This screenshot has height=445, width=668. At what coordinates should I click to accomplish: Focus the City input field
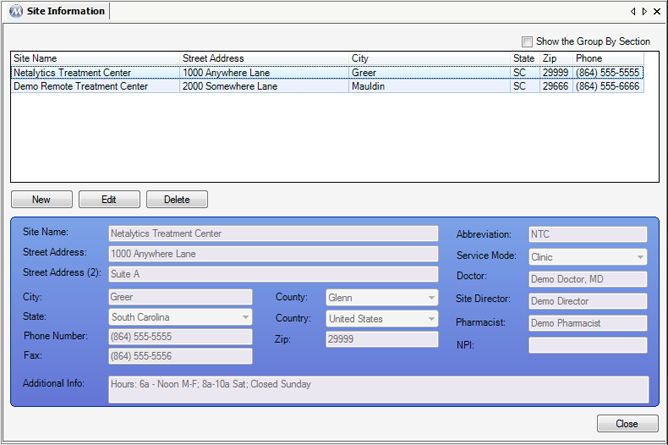(180, 297)
